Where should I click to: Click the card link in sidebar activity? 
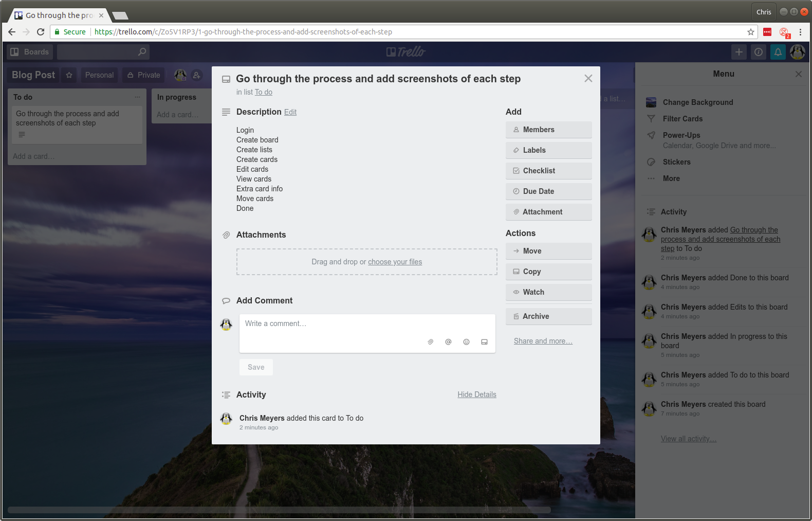tap(721, 239)
